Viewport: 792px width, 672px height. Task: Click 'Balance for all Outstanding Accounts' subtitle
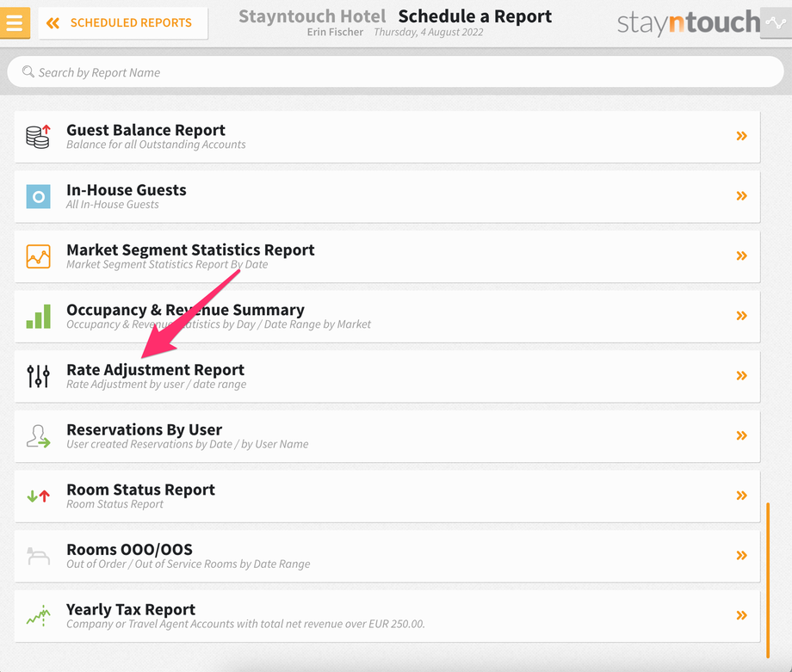point(156,145)
